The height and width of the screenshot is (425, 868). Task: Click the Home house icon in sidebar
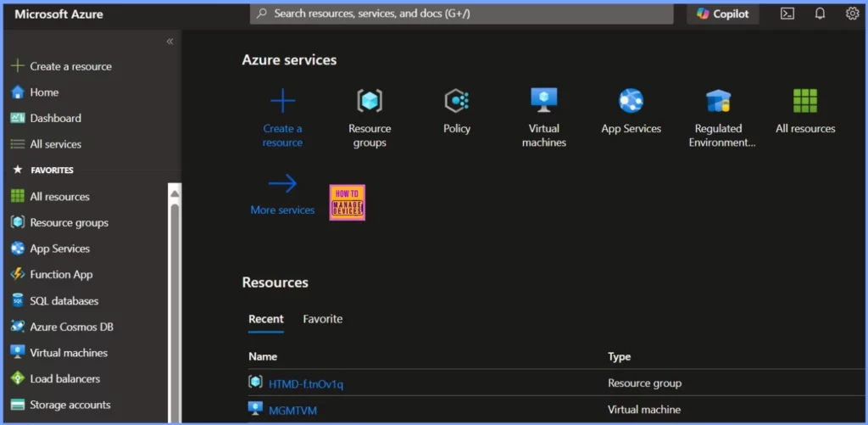18,92
